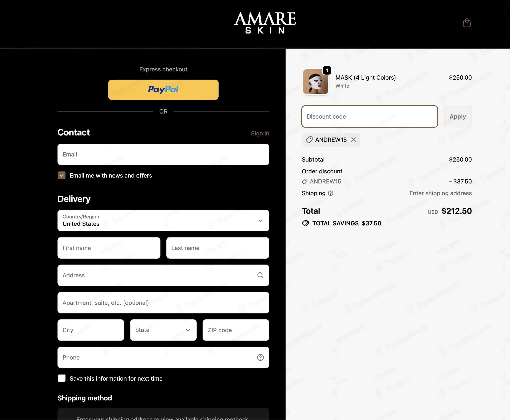Apply the discount code

(458, 116)
